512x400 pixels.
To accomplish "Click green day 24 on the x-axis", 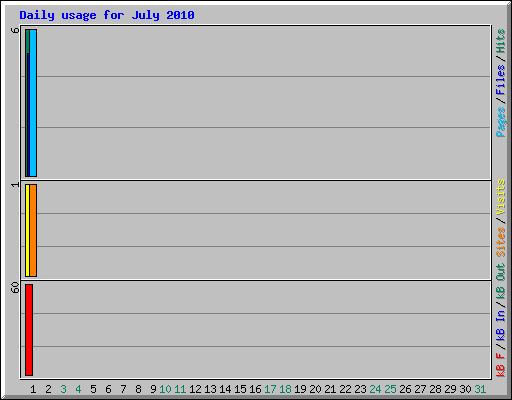I will [x=375, y=389].
